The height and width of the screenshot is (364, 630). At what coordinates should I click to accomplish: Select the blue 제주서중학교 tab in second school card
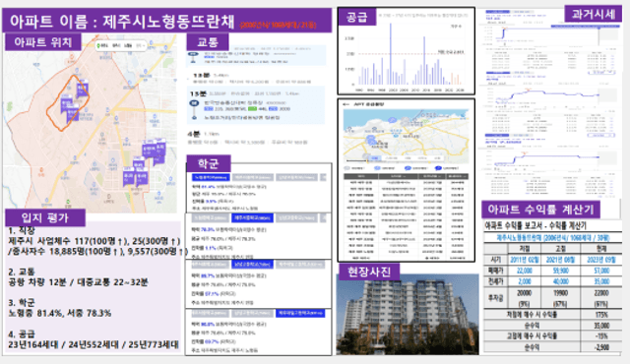(252, 218)
